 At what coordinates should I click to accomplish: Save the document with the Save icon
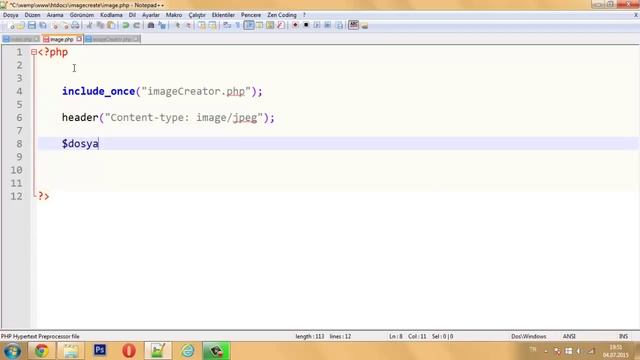(x=31, y=25)
